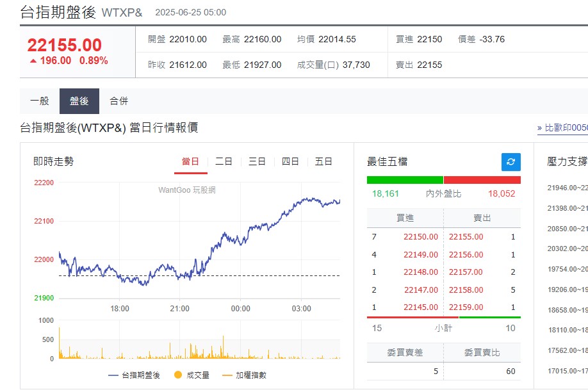The width and height of the screenshot is (588, 392).
Task: Open the 合併 tab
Action: (x=119, y=101)
